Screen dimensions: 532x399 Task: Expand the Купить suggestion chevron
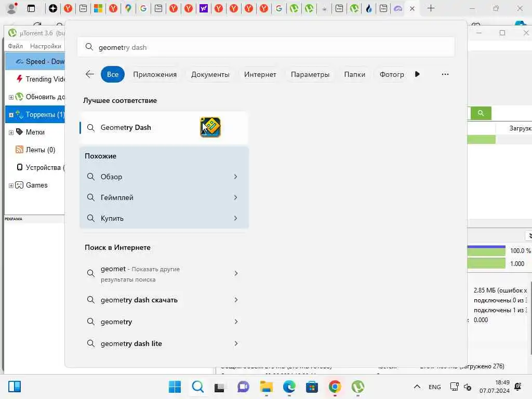pos(235,218)
